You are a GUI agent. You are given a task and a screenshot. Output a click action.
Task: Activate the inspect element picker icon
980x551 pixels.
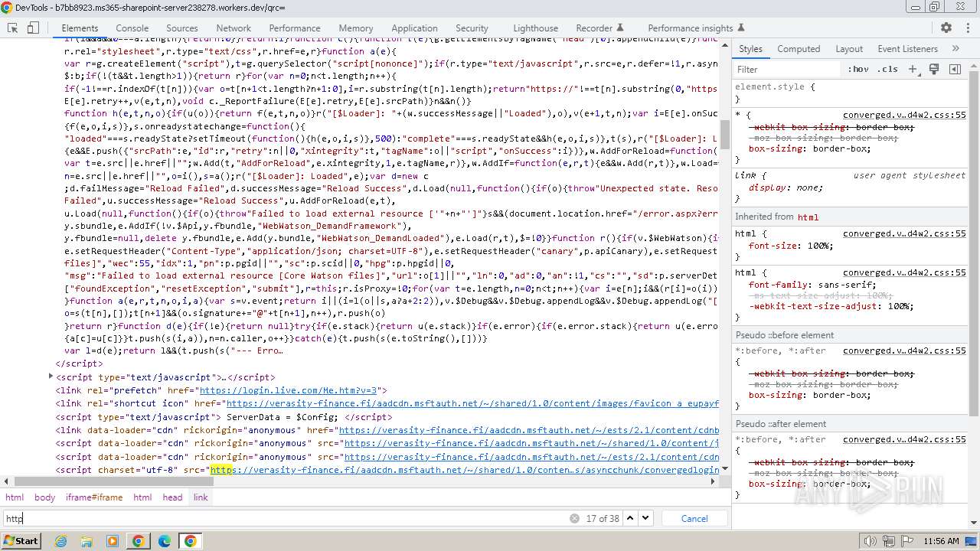13,28
